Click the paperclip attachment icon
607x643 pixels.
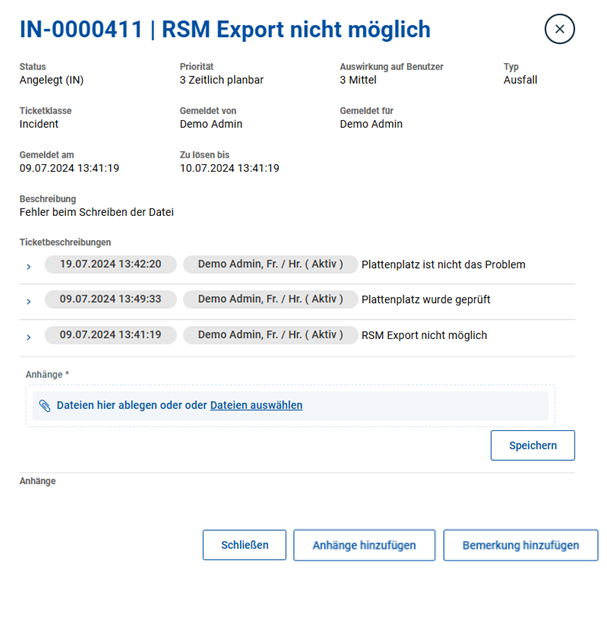click(45, 406)
